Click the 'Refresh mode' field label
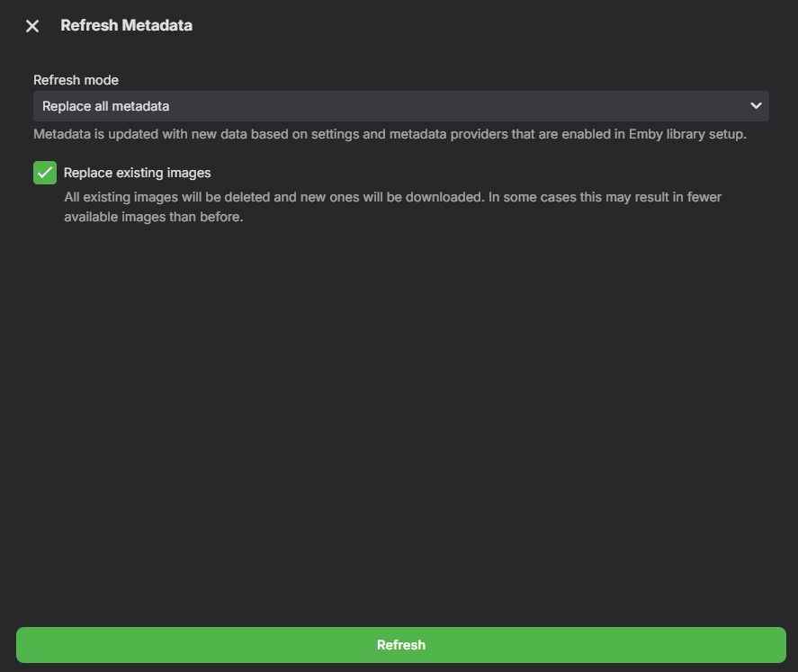 tap(76, 80)
